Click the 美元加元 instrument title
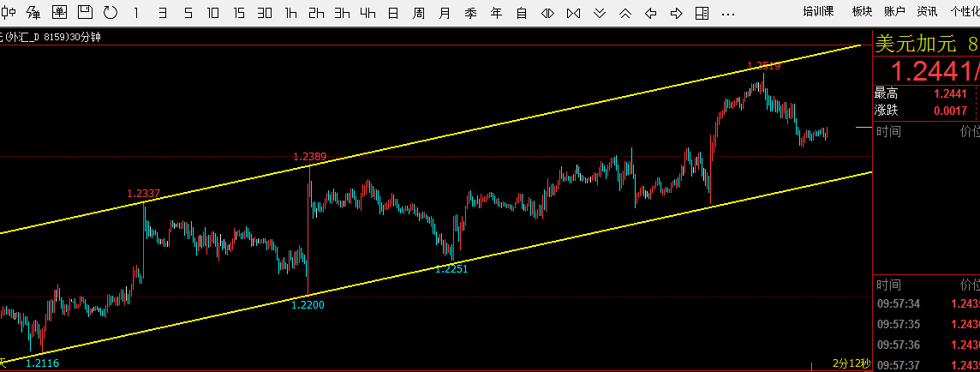Image resolution: width=980 pixels, height=372 pixels. (917, 43)
